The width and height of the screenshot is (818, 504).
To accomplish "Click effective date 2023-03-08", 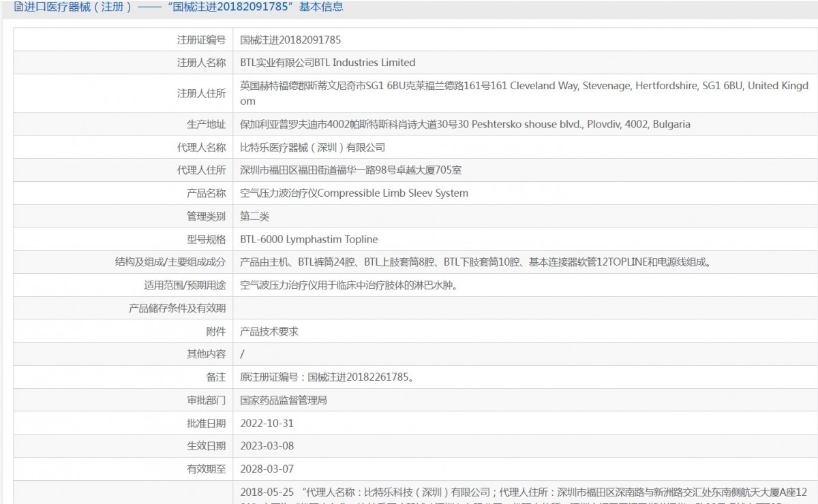I will click(x=267, y=446).
